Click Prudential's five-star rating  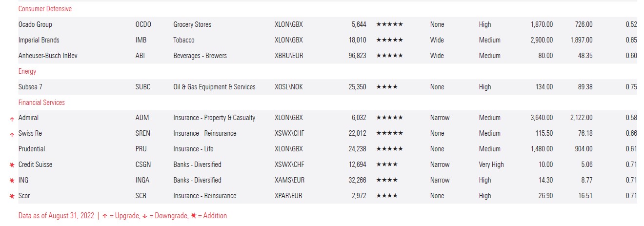pyautogui.click(x=389, y=149)
